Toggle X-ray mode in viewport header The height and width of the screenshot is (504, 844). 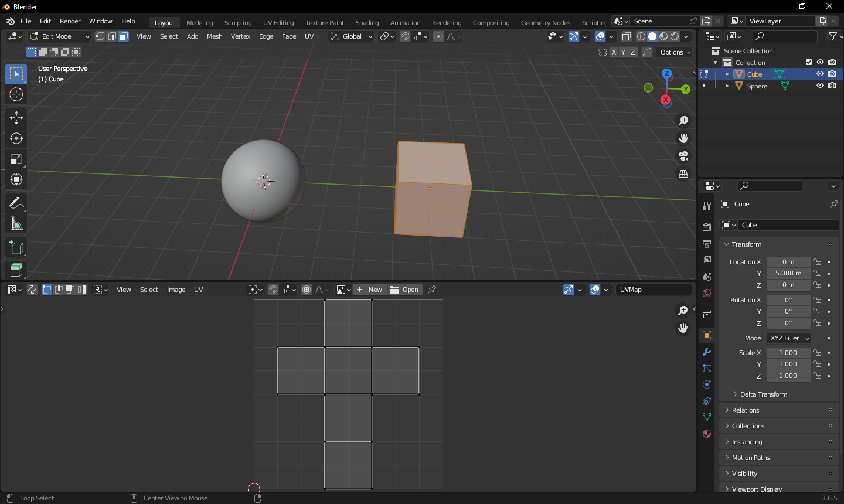[627, 36]
